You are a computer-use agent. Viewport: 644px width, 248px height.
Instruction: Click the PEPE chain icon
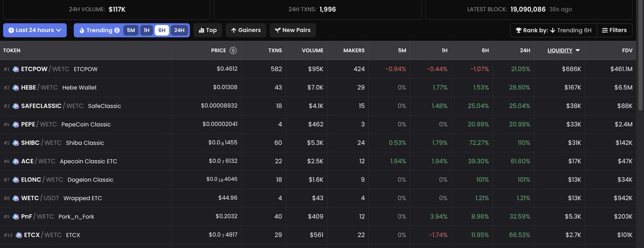pyautogui.click(x=16, y=125)
